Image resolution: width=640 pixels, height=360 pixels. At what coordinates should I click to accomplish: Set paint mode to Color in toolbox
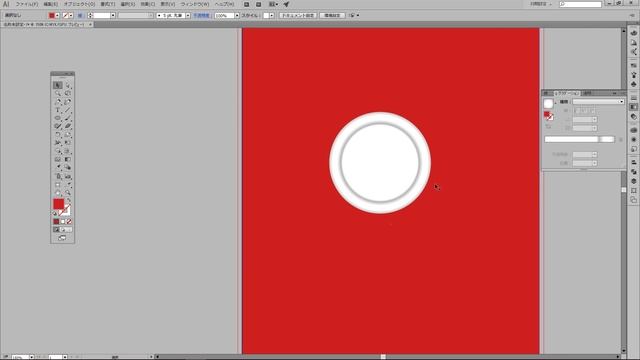tap(56, 222)
